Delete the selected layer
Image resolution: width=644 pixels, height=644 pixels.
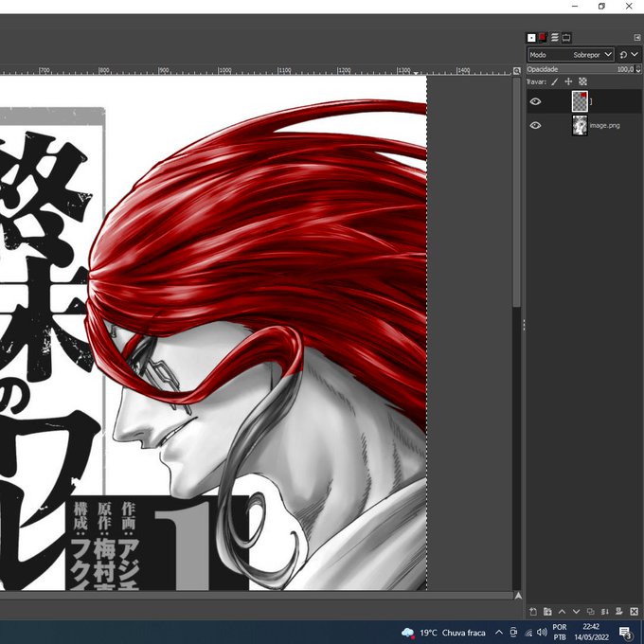tap(635, 612)
